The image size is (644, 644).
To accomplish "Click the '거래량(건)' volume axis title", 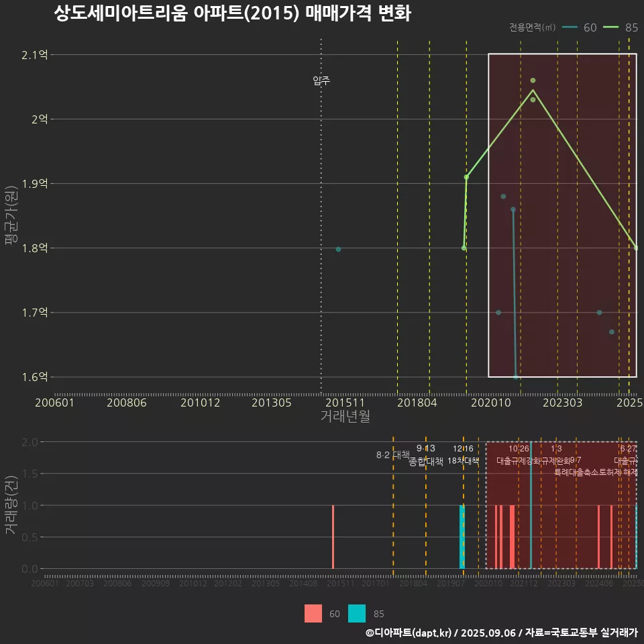I will 11,504.
